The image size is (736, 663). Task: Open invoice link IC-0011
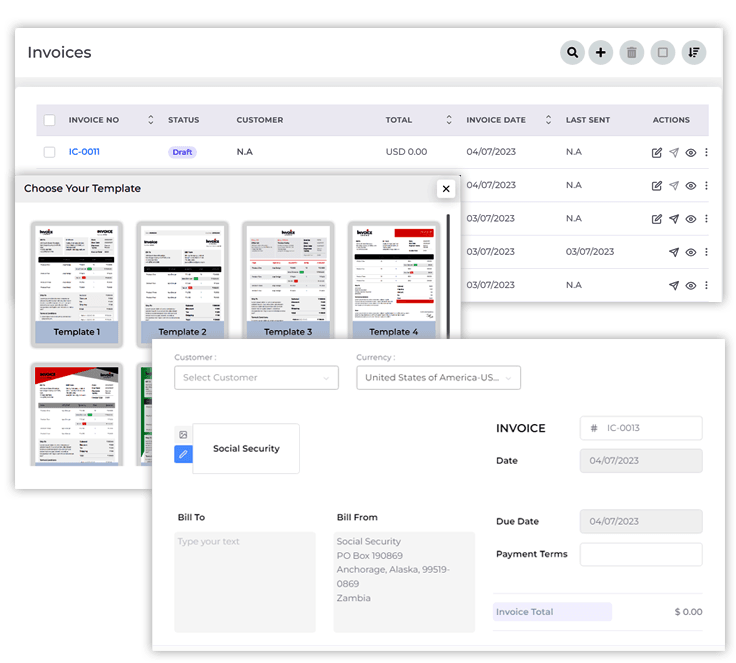pos(84,152)
